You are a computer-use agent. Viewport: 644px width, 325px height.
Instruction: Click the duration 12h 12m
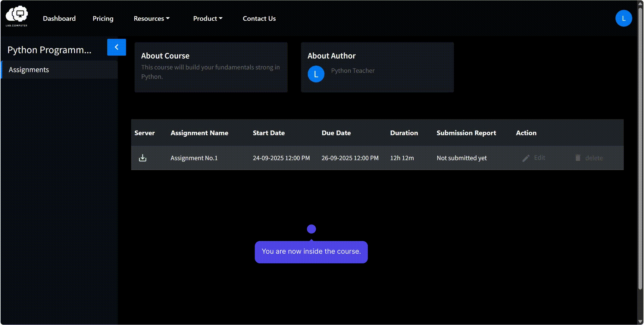pyautogui.click(x=402, y=158)
